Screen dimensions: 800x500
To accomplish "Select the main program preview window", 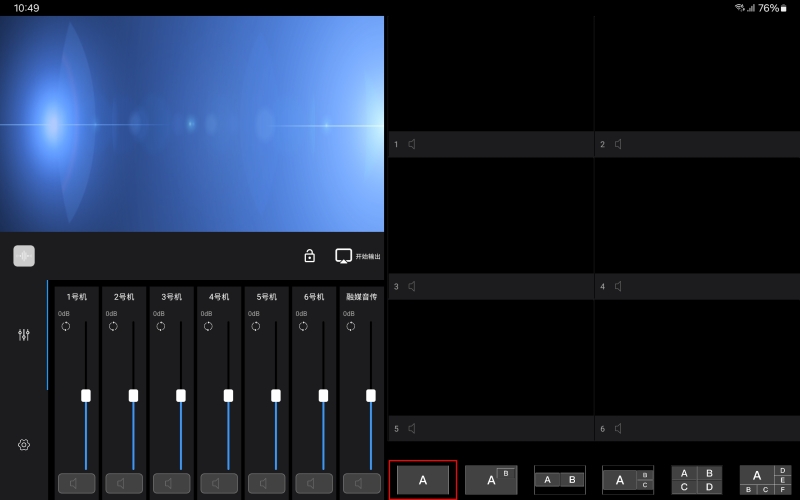I will pos(192,124).
